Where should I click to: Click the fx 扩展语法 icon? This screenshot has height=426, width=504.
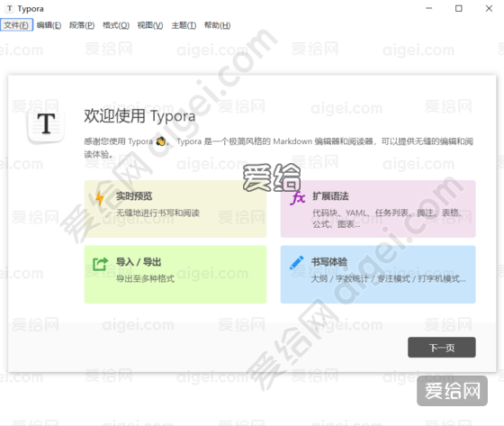point(297,198)
